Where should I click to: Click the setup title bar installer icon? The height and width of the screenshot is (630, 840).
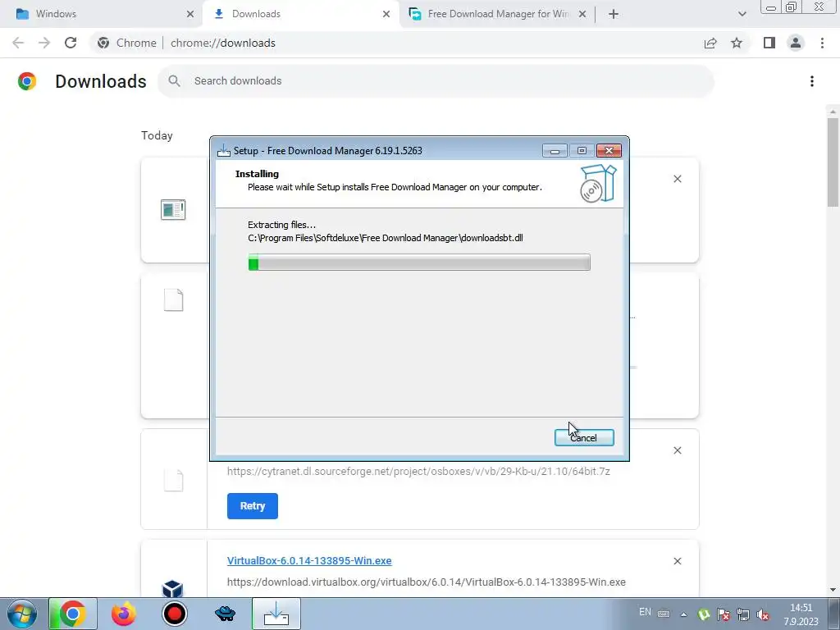224,151
